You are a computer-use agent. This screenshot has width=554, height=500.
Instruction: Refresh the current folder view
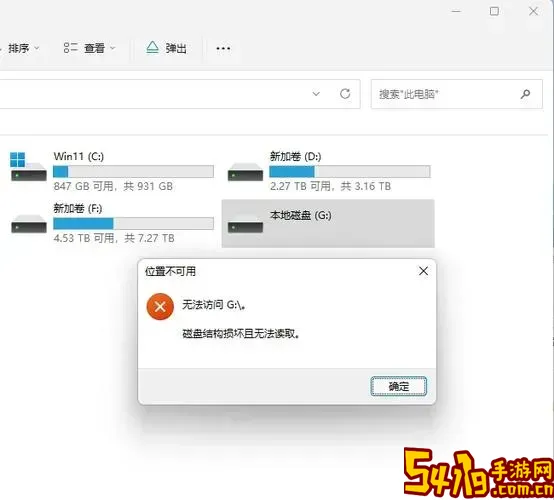point(345,94)
